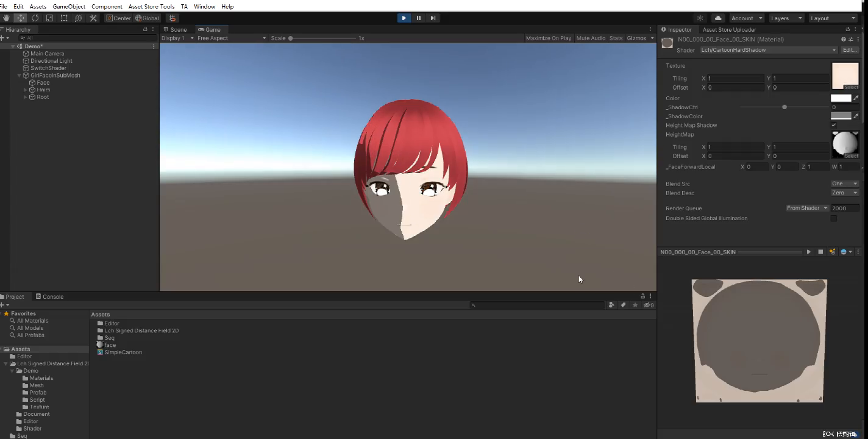
Task: Open the Asset Store Tools menu
Action: (151, 6)
